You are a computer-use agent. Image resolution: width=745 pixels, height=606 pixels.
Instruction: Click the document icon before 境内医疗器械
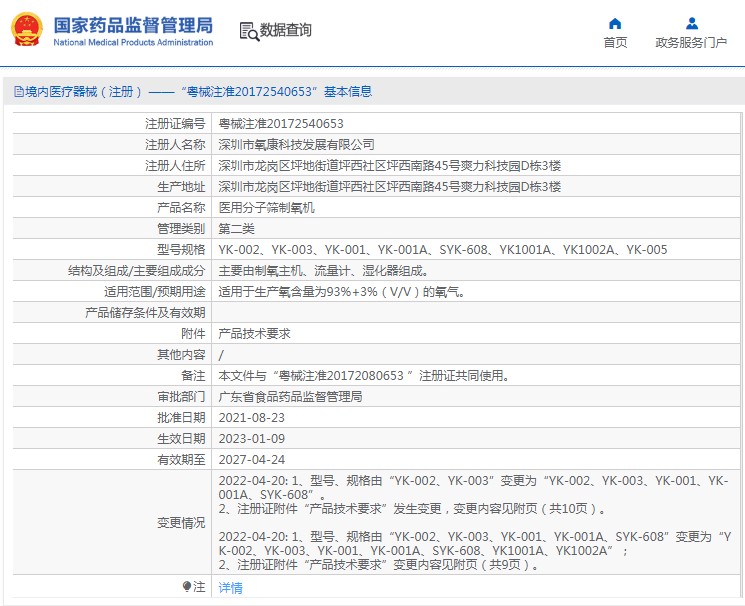(18, 92)
